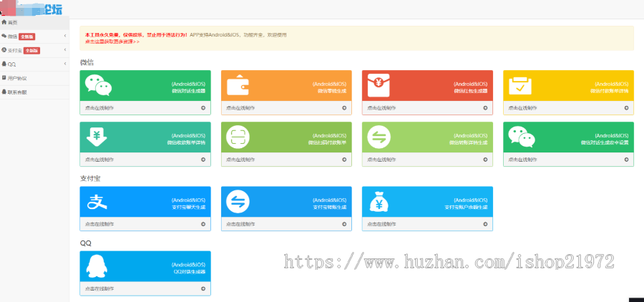Screen dimensions: 644x302
Task: Expand the 微信 sidebar menu chevron
Action: pos(65,36)
